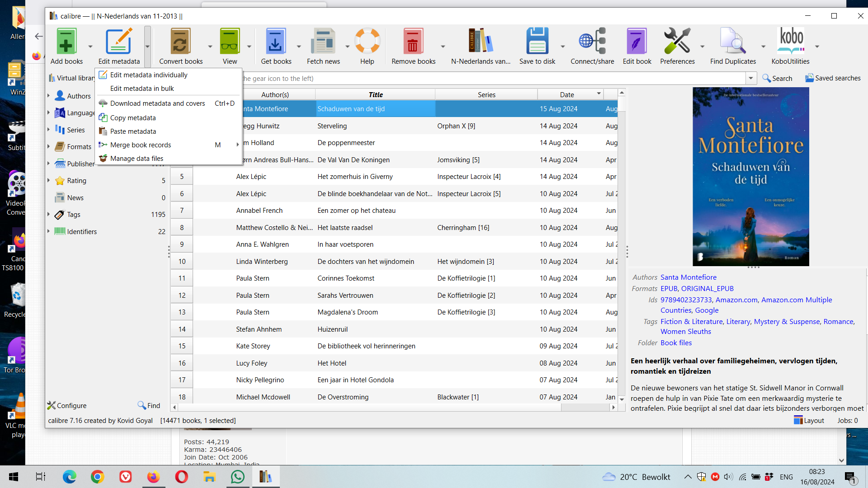
Task: Open the KoboUtilities plugin icon
Action: (790, 42)
